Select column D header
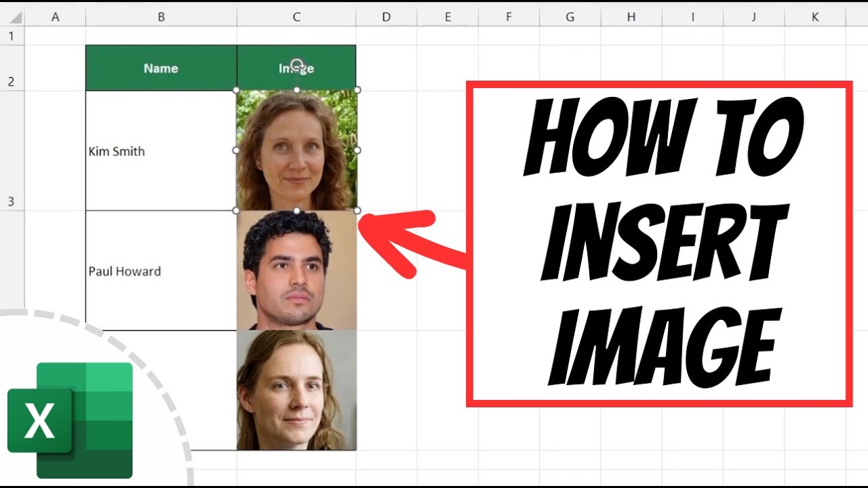Viewport: 868px width, 488px height. point(386,17)
